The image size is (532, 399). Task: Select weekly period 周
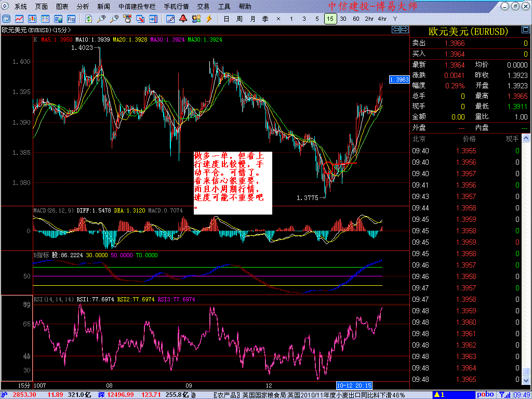tap(240, 19)
